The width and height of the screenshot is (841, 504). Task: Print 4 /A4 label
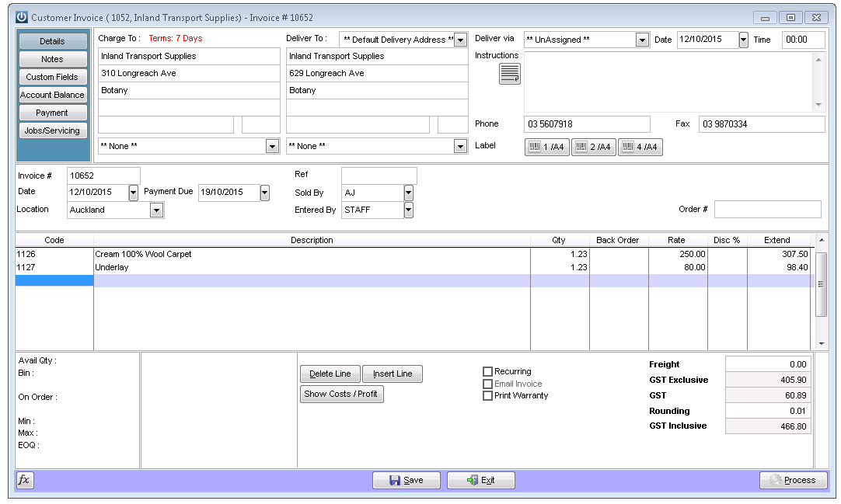(640, 147)
